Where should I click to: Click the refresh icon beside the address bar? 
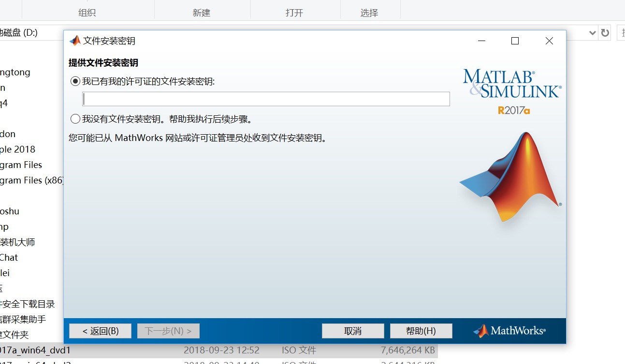pos(605,33)
